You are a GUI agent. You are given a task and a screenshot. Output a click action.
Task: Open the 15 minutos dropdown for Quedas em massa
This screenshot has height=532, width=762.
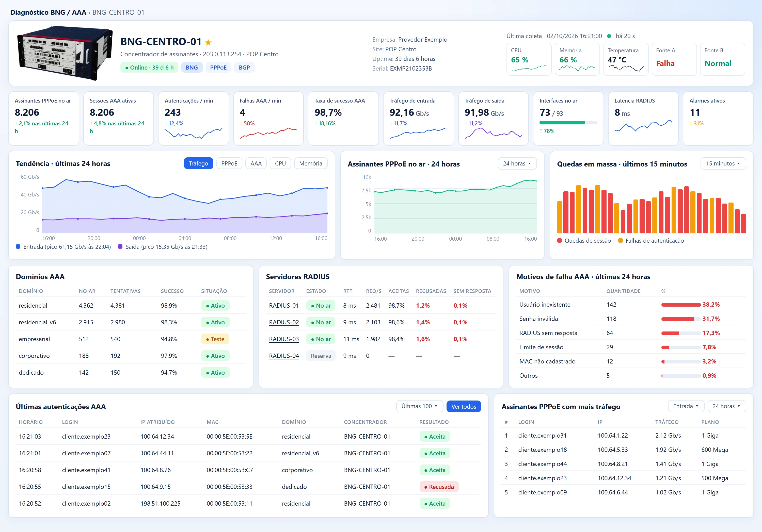pyautogui.click(x=723, y=163)
